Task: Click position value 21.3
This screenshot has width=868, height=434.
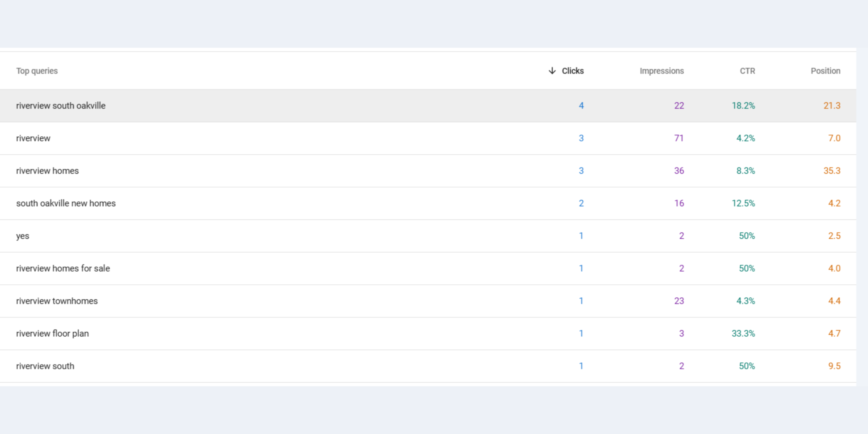Action: [832, 105]
